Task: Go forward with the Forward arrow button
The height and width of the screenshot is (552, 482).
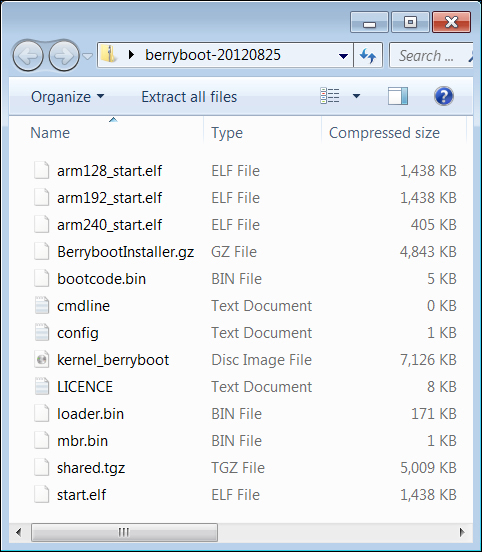Action: (64, 56)
